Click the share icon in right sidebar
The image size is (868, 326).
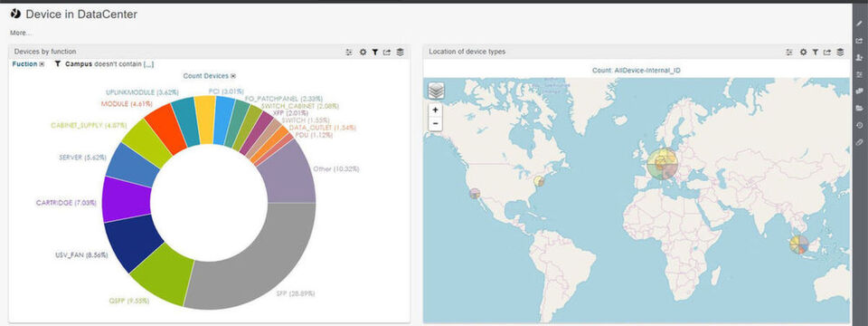tap(859, 41)
